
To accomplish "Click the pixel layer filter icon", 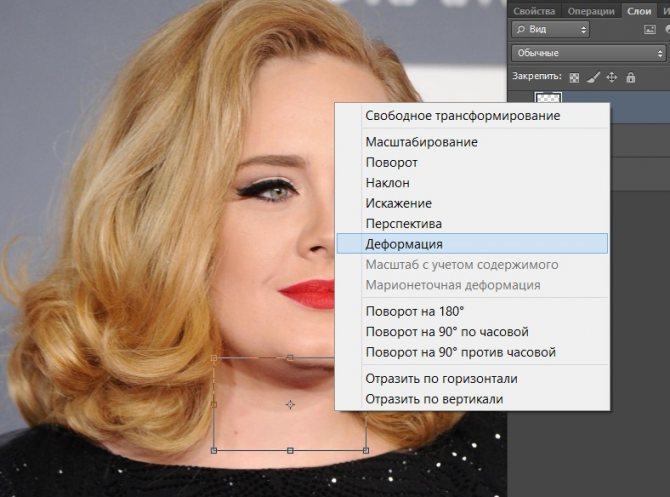I will [651, 29].
